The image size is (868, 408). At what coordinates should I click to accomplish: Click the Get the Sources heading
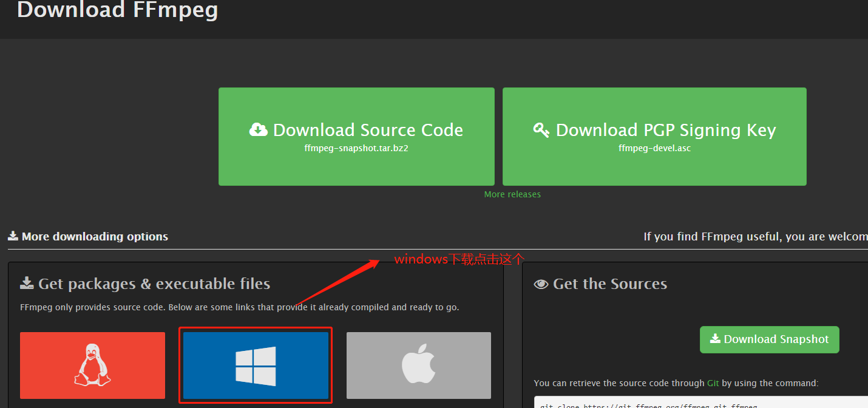600,284
